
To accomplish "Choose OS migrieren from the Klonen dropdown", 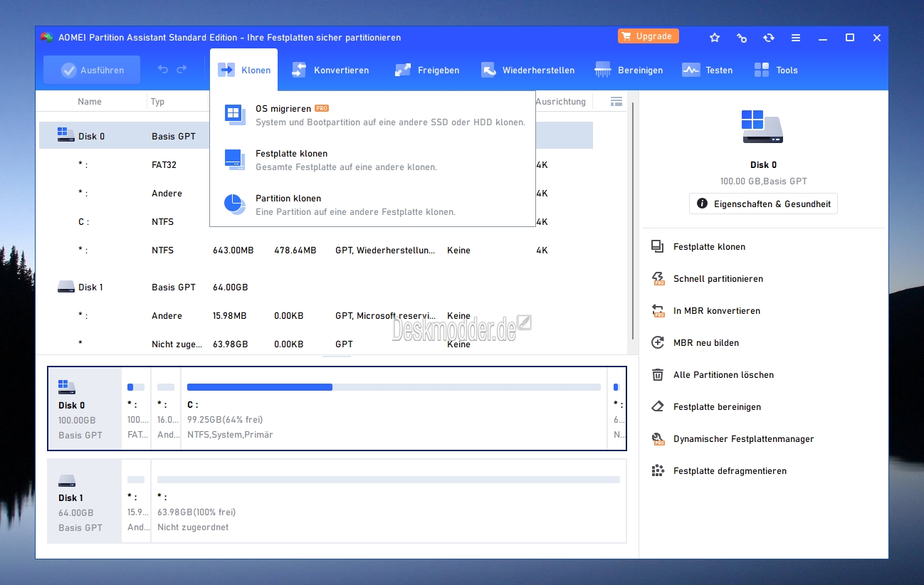I will point(372,115).
